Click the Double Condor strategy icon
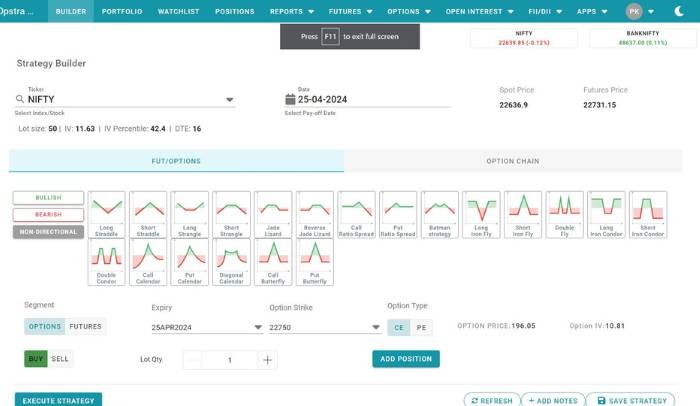The image size is (700, 406). 106,262
